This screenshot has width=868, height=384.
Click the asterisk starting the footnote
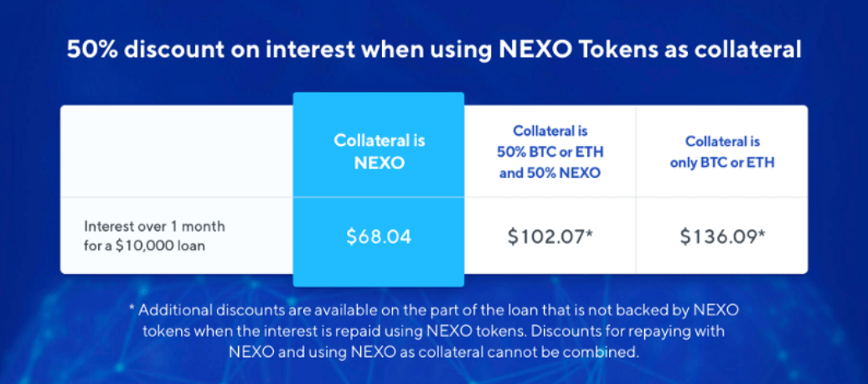click(132, 308)
